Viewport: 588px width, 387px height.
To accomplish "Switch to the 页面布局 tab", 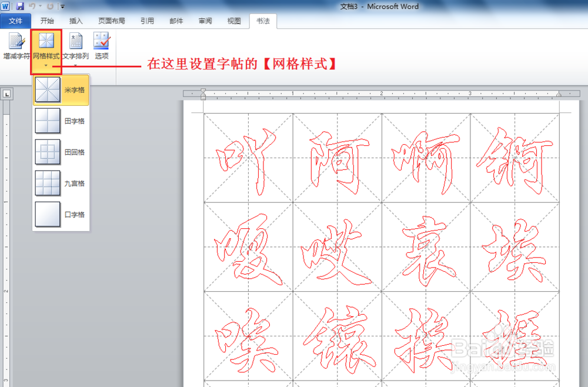I will (x=112, y=21).
